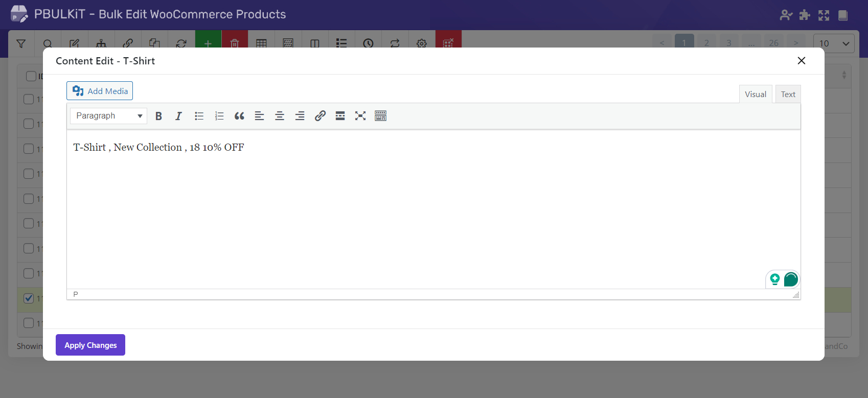The image size is (868, 398).
Task: Apply blockquote formatting
Action: pos(239,116)
